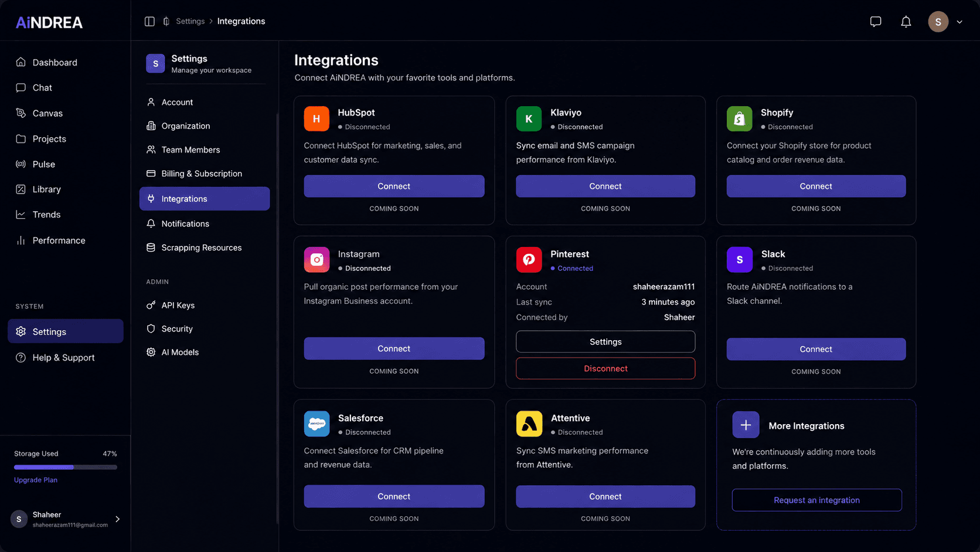Open the notifications bell icon

pos(906,22)
